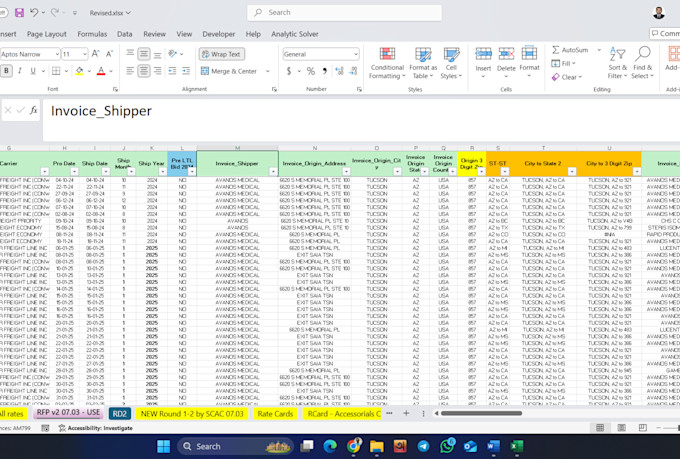The height and width of the screenshot is (459, 680).
Task: Align text right in the Alignment group
Action: 157,71
